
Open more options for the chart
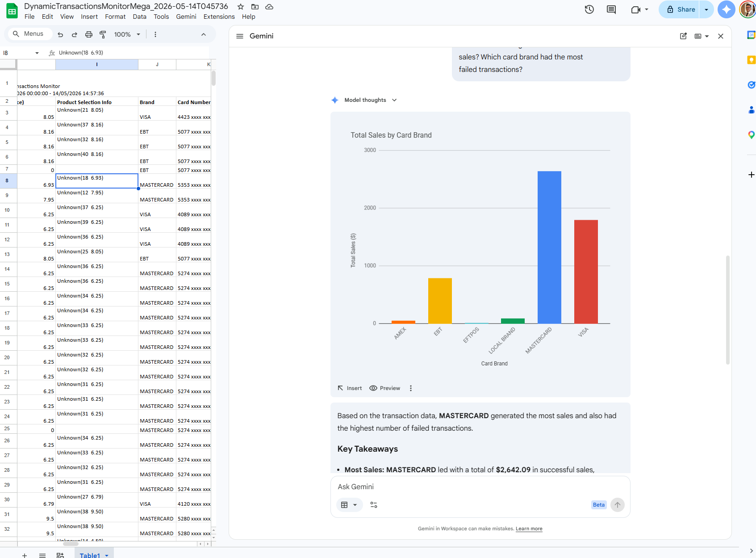411,388
